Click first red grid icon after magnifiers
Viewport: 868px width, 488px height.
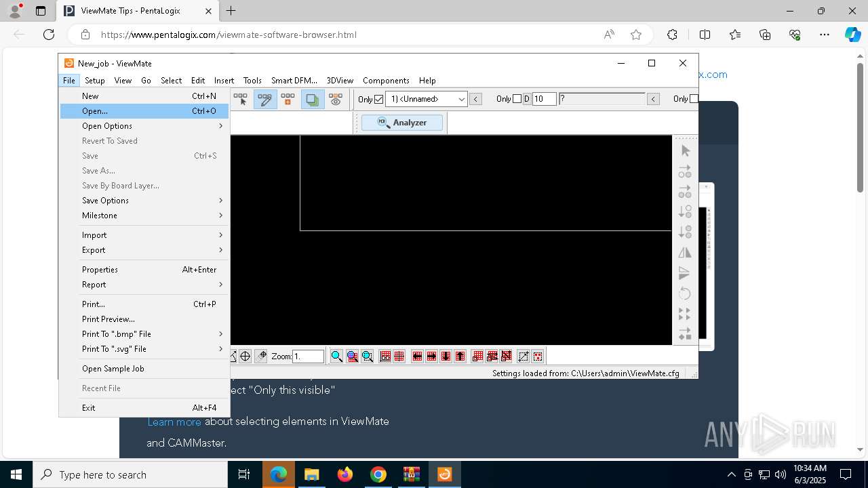coord(385,356)
